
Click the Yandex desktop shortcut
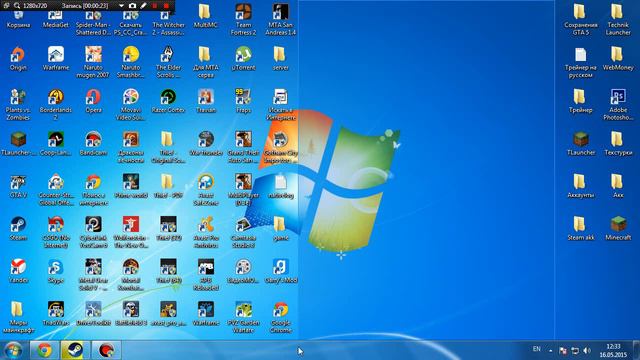click(18, 271)
